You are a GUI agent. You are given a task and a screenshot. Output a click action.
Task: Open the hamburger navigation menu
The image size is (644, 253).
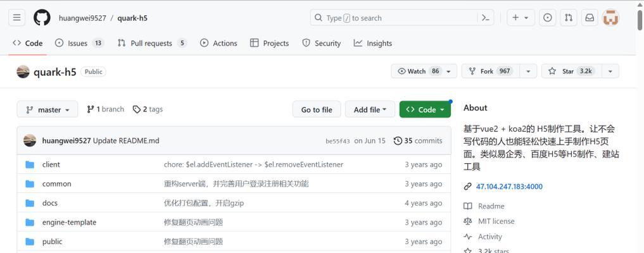(16, 18)
